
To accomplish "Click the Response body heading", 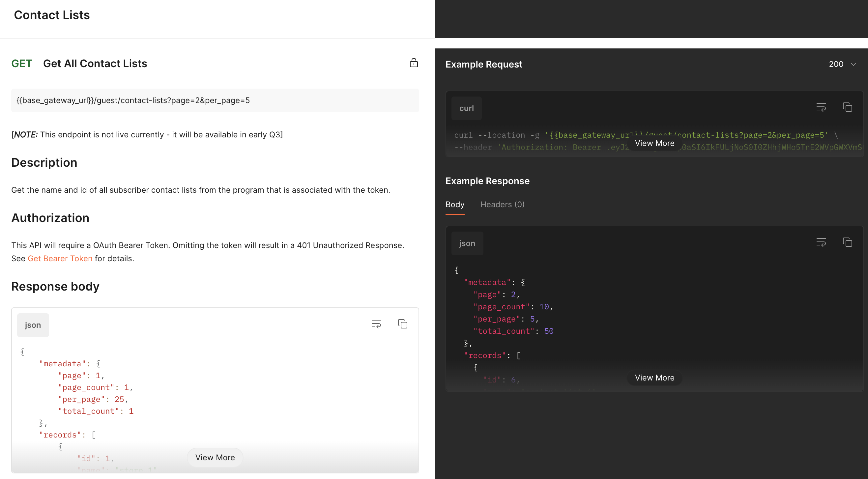I will click(55, 286).
